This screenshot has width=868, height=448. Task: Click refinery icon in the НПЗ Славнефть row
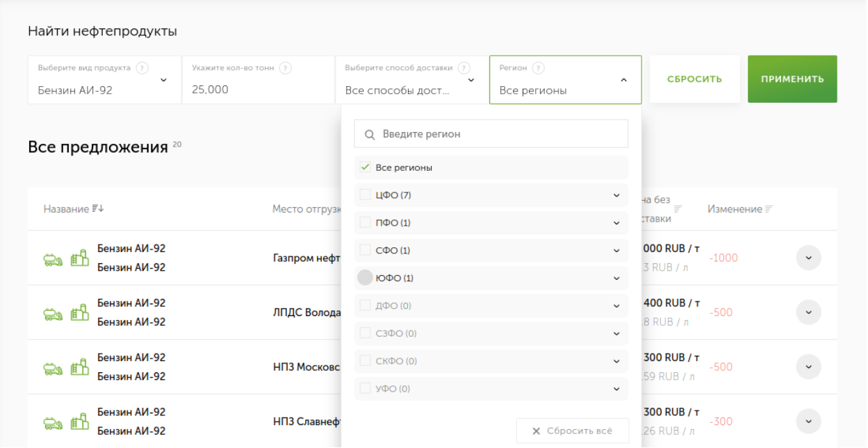80,422
